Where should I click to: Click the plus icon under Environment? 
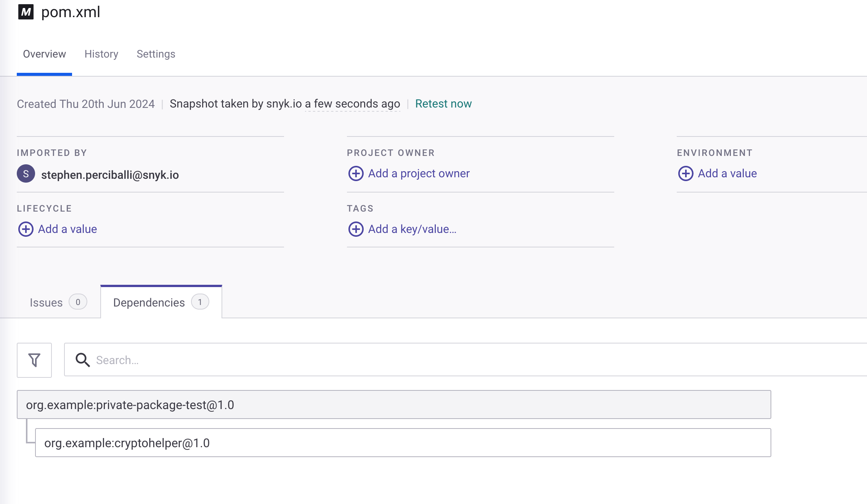[686, 173]
